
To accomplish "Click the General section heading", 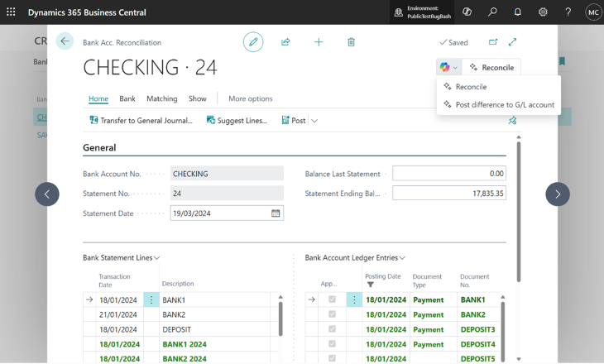I will coord(99,147).
